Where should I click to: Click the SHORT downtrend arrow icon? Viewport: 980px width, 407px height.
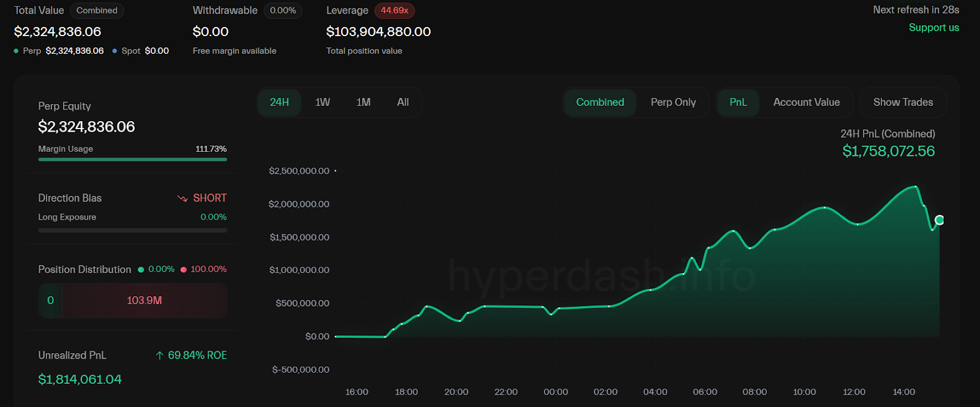(x=182, y=198)
